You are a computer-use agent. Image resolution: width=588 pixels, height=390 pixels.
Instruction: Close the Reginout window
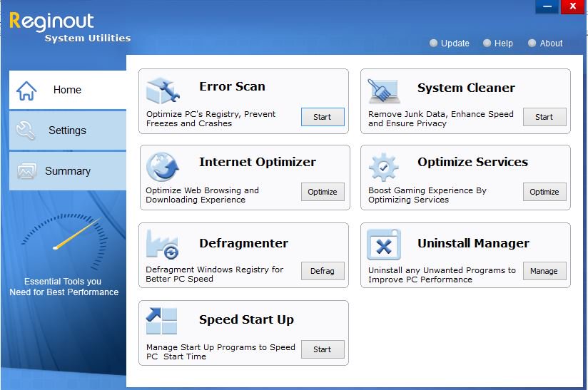click(x=572, y=6)
